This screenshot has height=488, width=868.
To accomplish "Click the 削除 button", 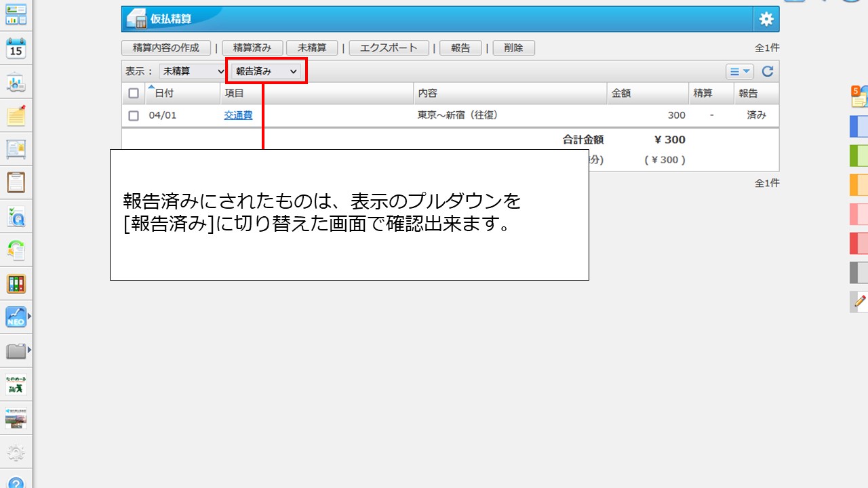I will pos(513,48).
